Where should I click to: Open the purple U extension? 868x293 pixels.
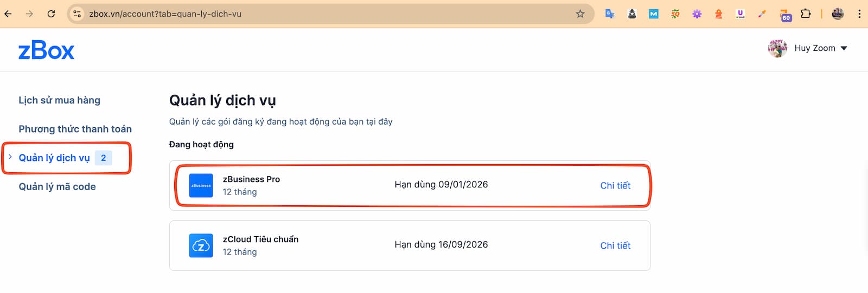click(x=741, y=14)
